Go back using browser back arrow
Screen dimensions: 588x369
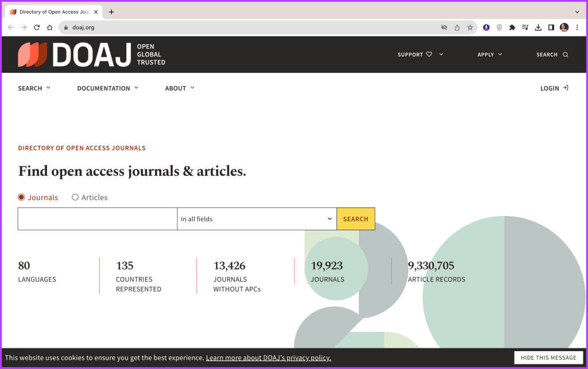tap(10, 28)
